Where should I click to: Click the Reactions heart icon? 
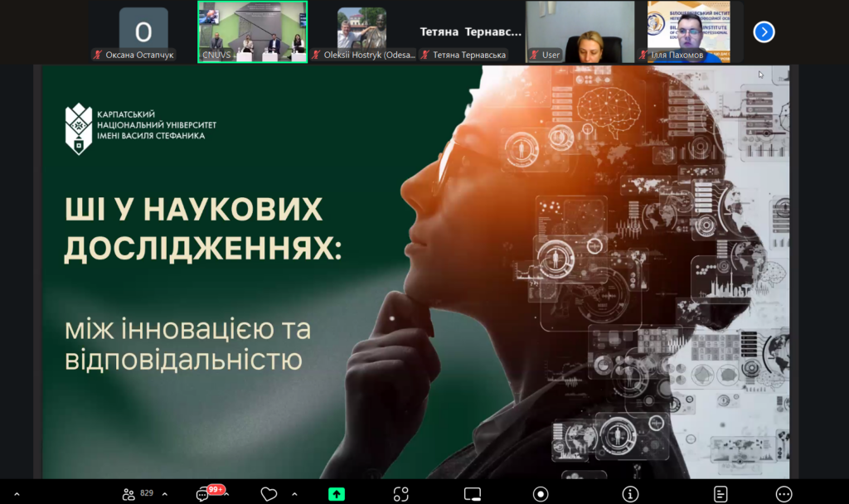tap(269, 494)
